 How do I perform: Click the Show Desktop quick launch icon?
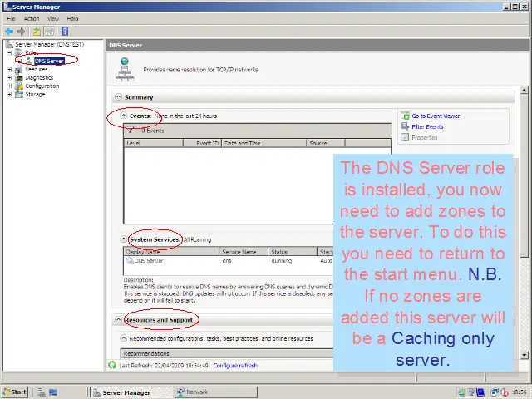[x=53, y=392]
